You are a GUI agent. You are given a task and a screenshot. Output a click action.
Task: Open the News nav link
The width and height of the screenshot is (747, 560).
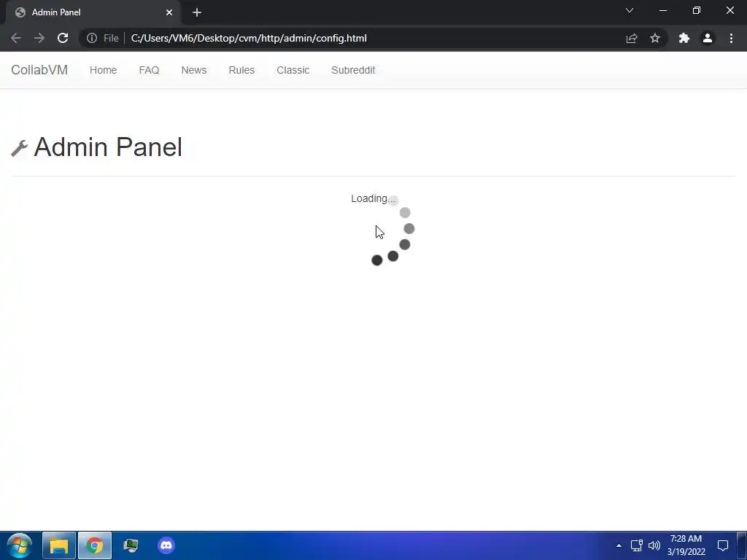click(x=194, y=70)
